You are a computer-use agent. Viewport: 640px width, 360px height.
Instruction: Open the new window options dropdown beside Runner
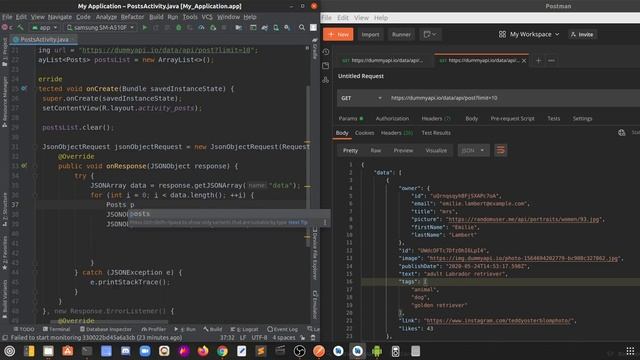click(430, 34)
